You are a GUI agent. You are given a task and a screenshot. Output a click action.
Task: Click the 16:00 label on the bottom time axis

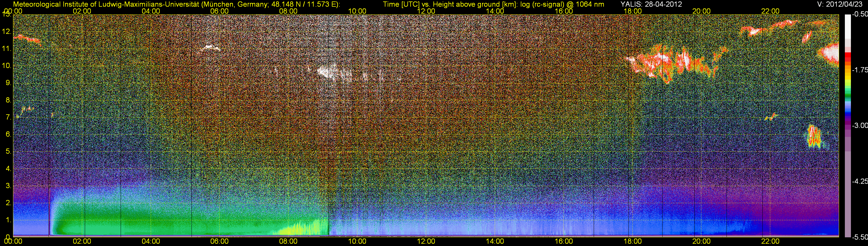click(x=564, y=241)
